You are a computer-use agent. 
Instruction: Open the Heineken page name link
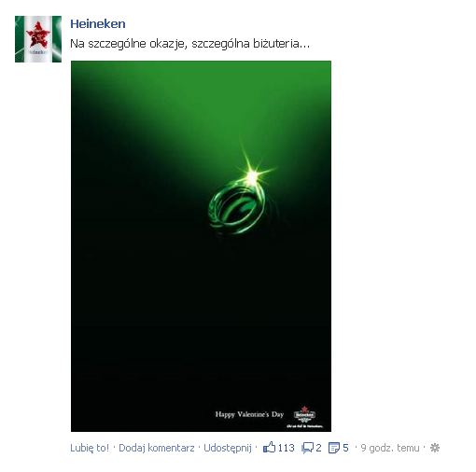point(98,24)
